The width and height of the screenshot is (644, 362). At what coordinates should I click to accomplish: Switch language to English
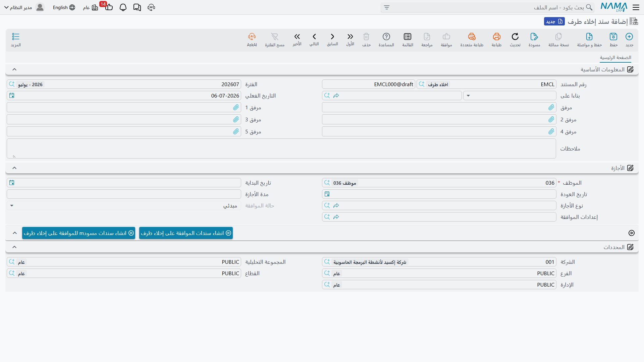click(64, 7)
